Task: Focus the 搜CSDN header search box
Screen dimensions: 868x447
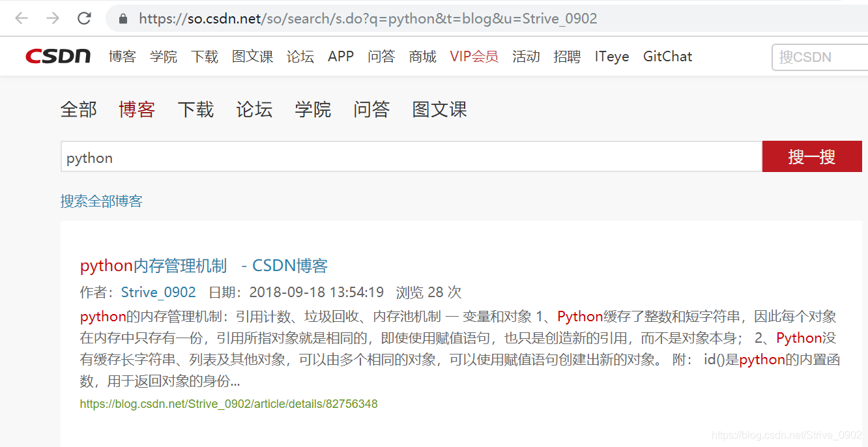Action: tap(820, 57)
